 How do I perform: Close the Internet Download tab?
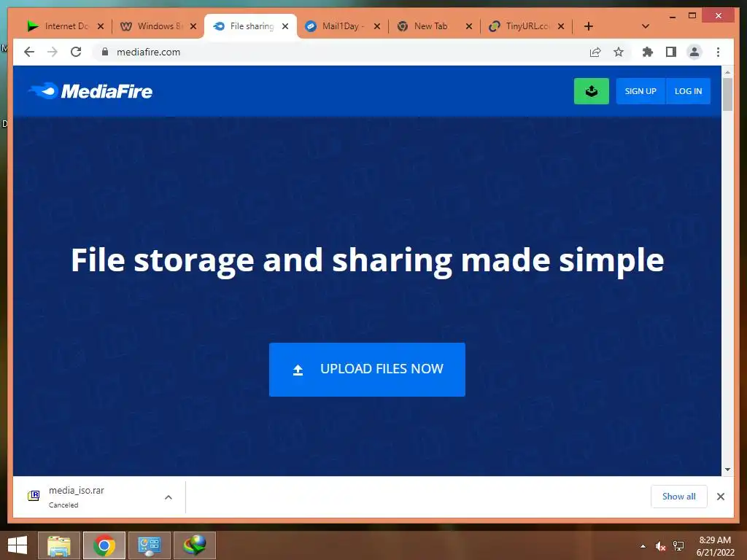pos(101,26)
